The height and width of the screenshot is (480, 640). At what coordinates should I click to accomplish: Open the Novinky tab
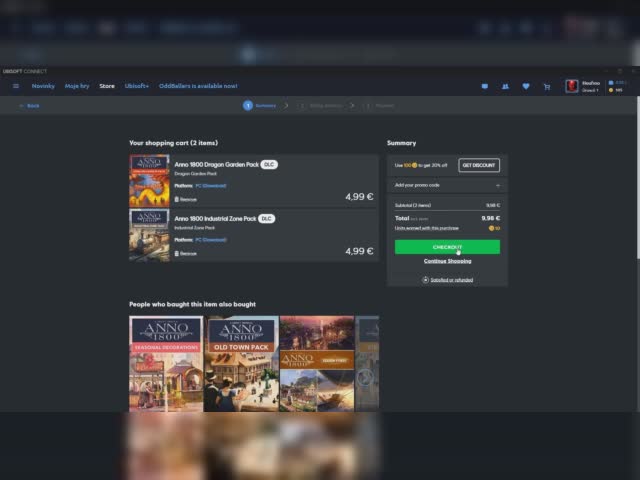point(43,86)
